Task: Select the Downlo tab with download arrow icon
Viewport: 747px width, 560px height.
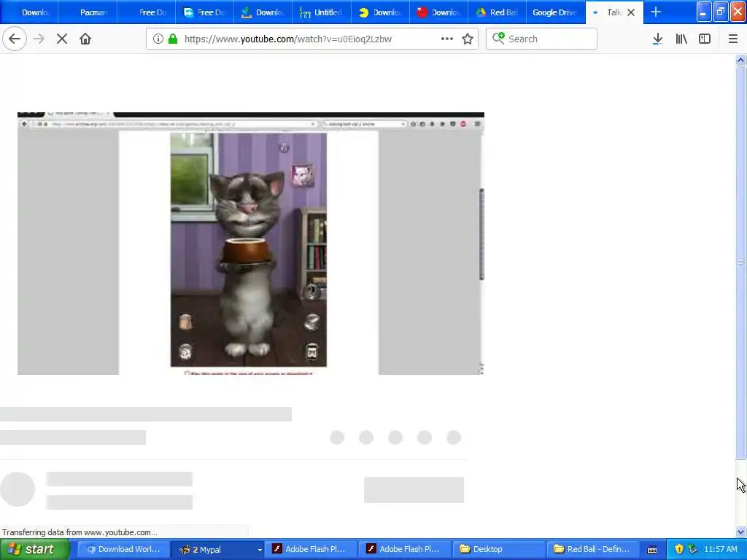Action: [263, 12]
